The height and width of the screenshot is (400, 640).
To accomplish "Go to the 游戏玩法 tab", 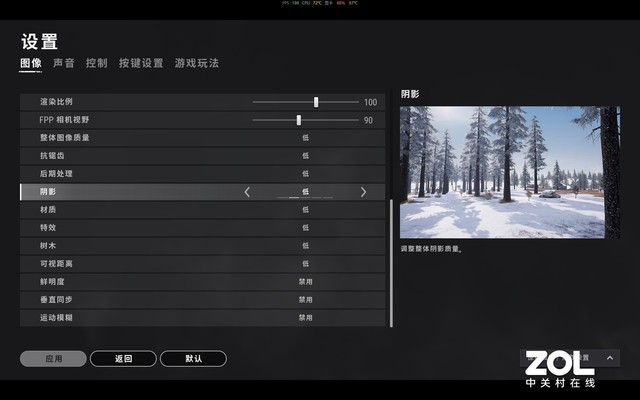I will click(x=197, y=63).
